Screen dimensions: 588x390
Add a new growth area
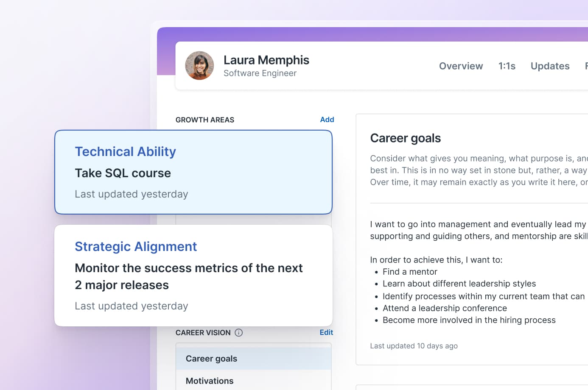327,120
